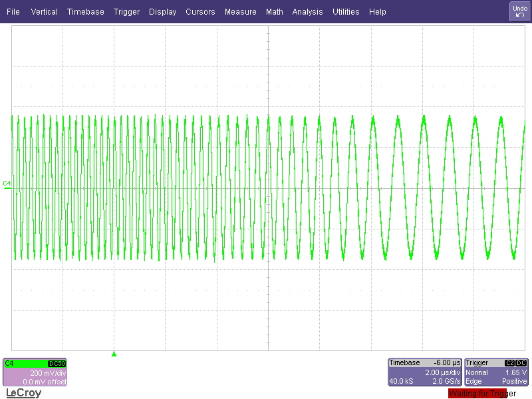Open the Trigger menu
The width and height of the screenshot is (532, 399).
tap(126, 11)
